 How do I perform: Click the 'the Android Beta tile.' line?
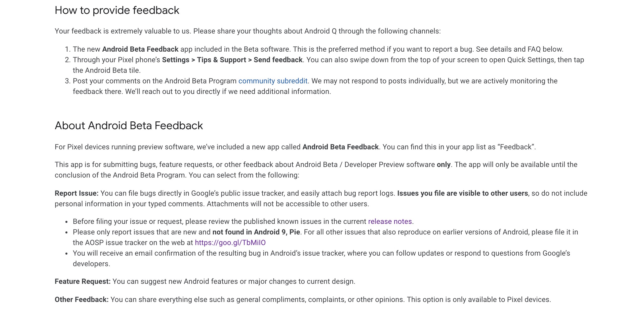coord(107,70)
